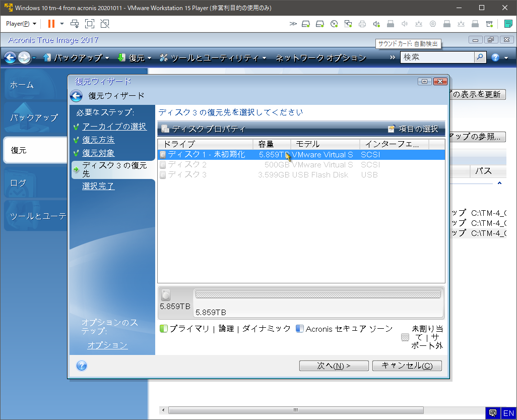Toggle VMware Unity mode icon

coord(105,24)
